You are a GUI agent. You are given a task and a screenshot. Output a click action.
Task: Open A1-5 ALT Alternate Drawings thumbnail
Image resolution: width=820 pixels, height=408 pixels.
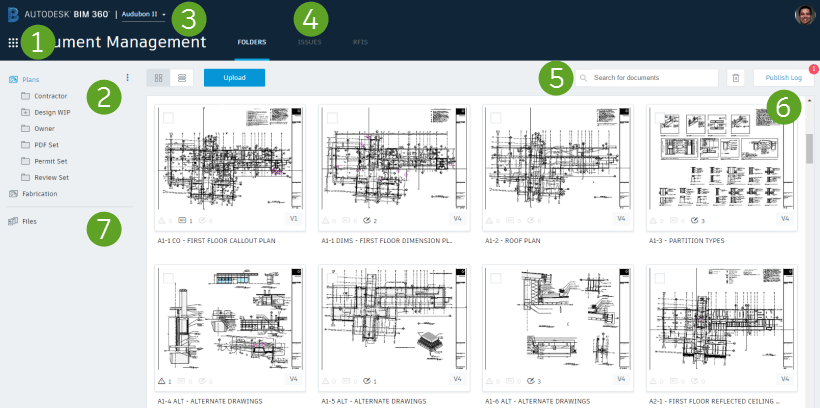[394, 319]
